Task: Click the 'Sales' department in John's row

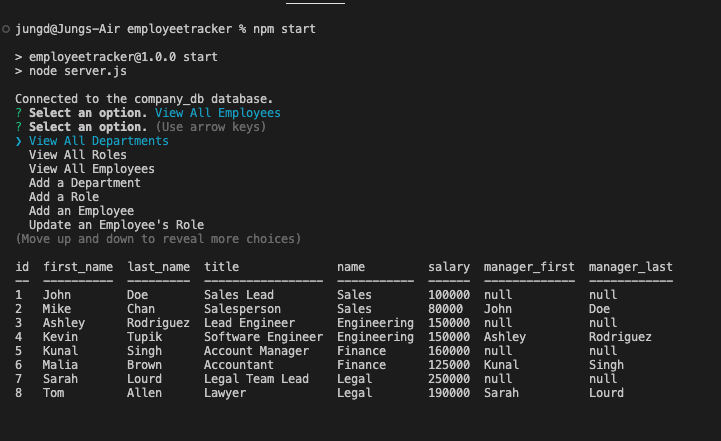Action: pyautogui.click(x=355, y=295)
